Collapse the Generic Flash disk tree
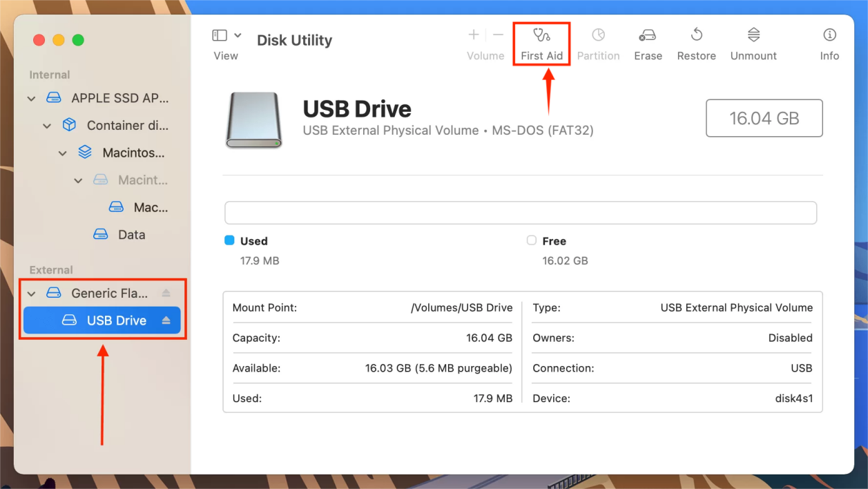This screenshot has width=868, height=489. 31,293
